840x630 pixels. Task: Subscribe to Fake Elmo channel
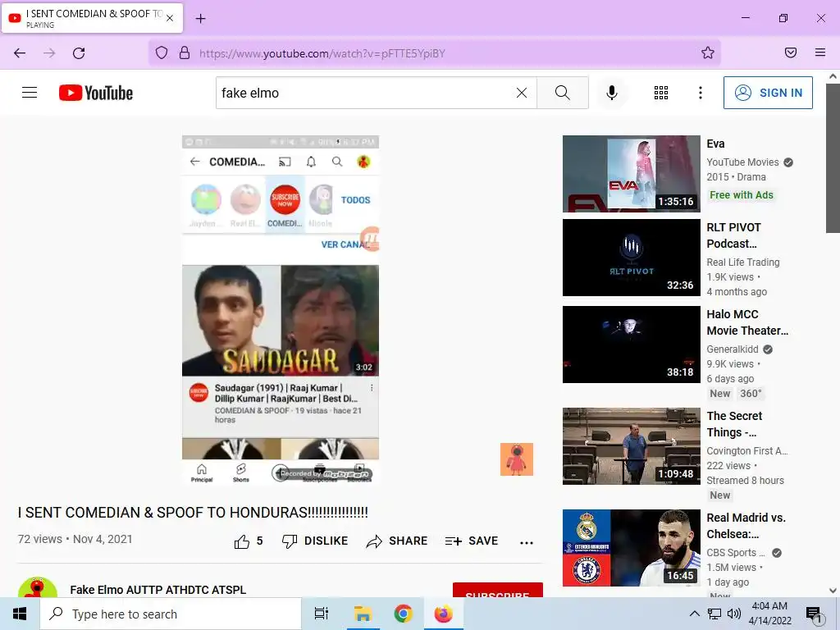tap(498, 591)
